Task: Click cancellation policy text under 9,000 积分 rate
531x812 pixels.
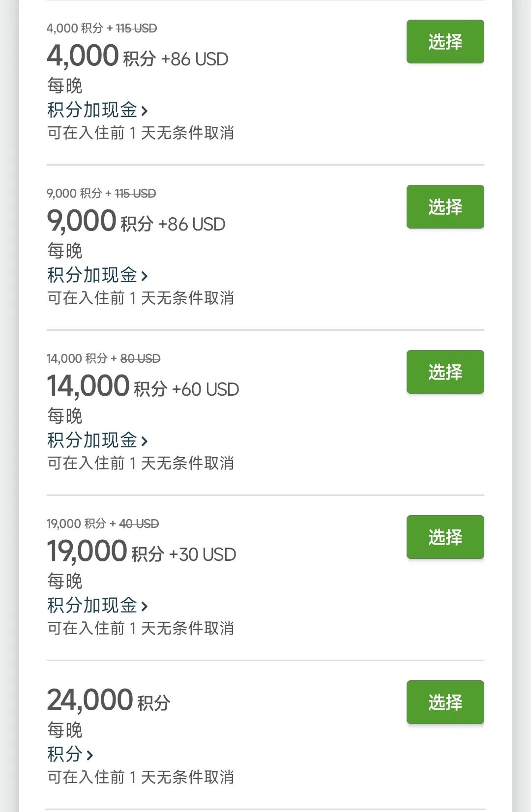Action: coord(141,298)
